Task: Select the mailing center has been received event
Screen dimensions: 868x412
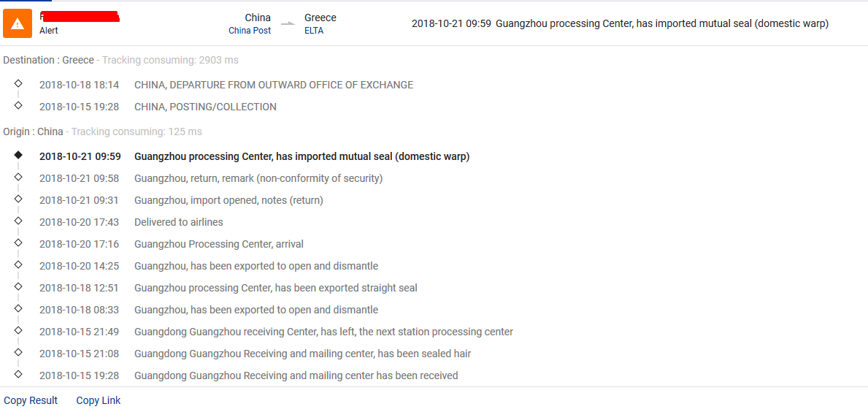Action: [x=248, y=375]
